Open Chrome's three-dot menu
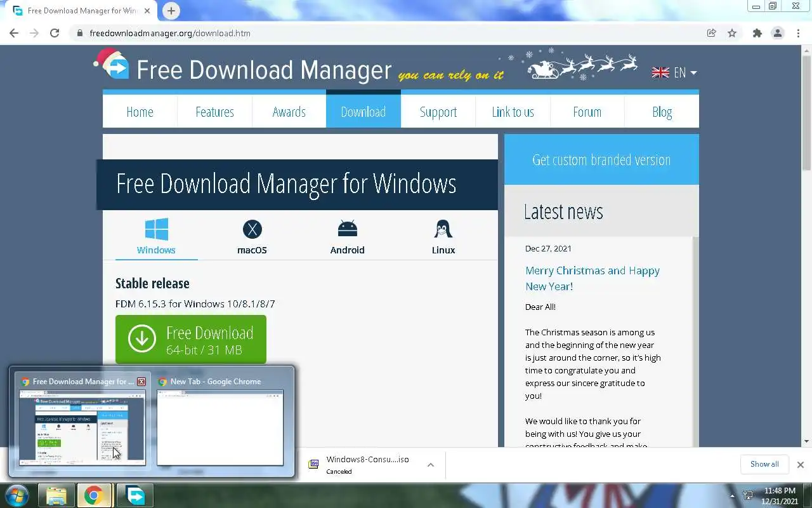The image size is (812, 508). pos(798,33)
